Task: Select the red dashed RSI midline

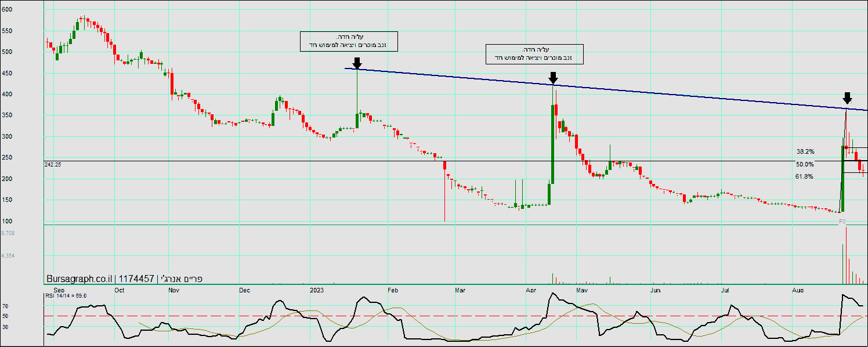Action: pos(455,316)
